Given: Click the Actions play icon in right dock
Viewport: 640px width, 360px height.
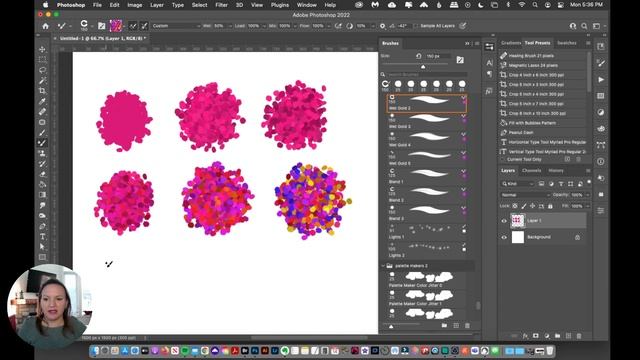Looking at the screenshot, I should [x=601, y=80].
